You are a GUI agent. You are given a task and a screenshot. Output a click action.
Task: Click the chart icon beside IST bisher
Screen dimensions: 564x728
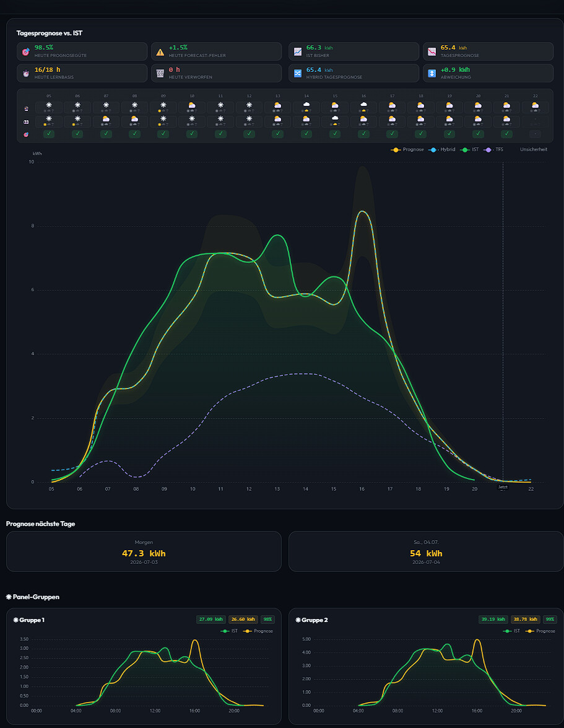tap(298, 51)
